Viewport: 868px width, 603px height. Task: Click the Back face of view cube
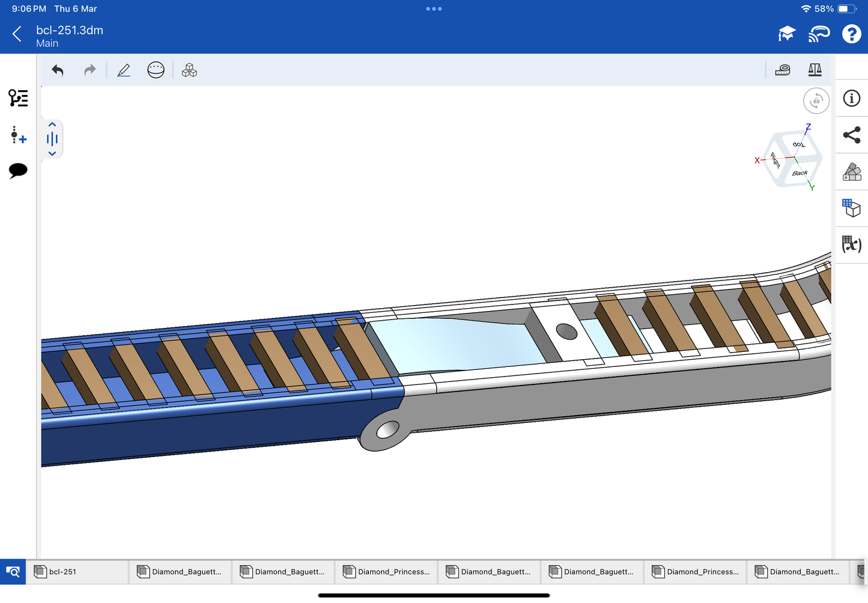click(800, 173)
